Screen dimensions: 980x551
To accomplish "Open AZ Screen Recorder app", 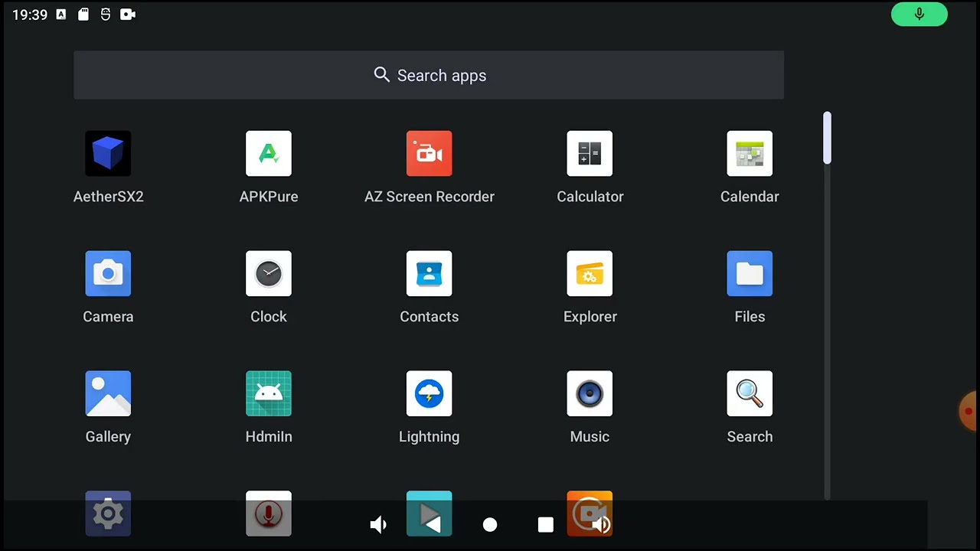I will pos(429,154).
